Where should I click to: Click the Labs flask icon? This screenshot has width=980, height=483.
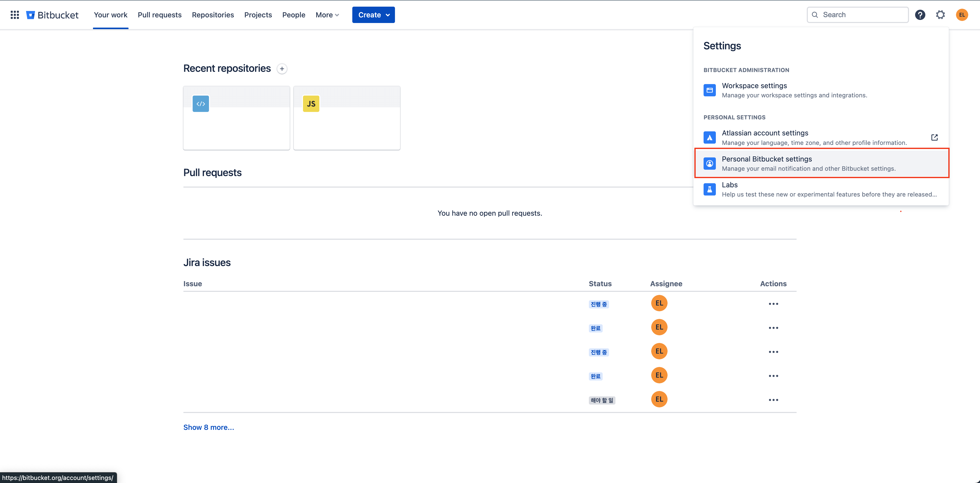709,189
